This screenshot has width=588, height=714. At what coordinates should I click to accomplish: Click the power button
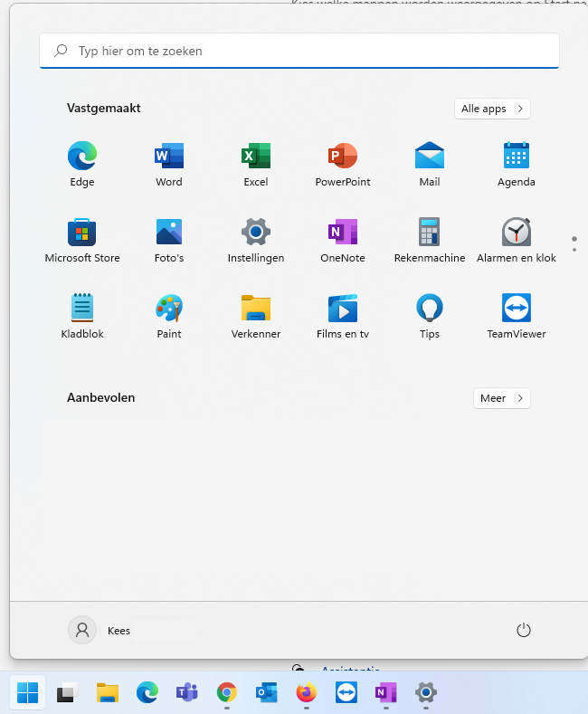(x=524, y=630)
